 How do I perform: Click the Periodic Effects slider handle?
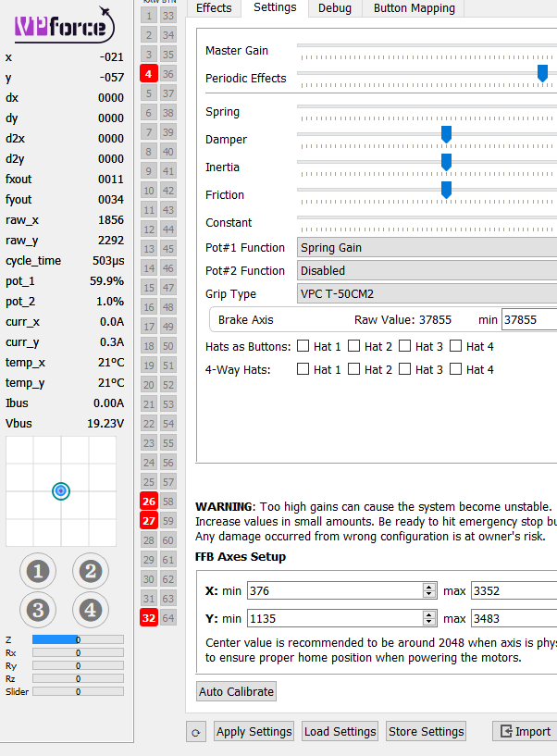point(542,73)
